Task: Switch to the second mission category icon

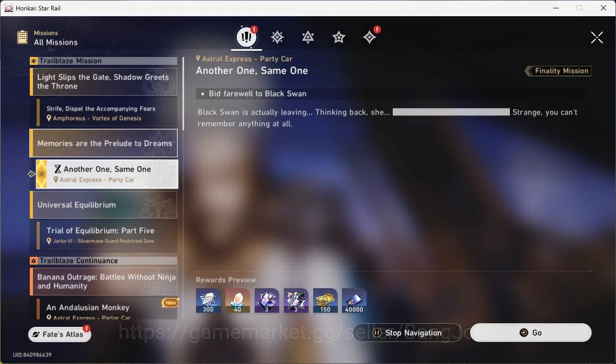Action: (x=277, y=37)
